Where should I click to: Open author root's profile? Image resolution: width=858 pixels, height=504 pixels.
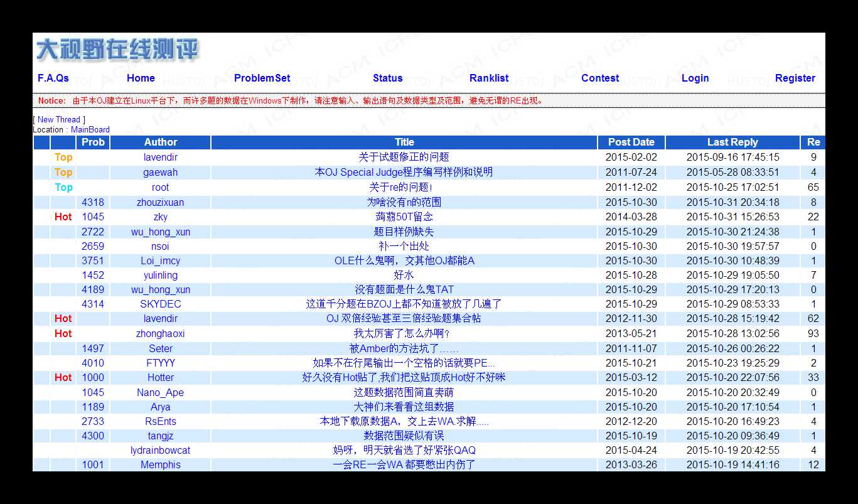[161, 187]
